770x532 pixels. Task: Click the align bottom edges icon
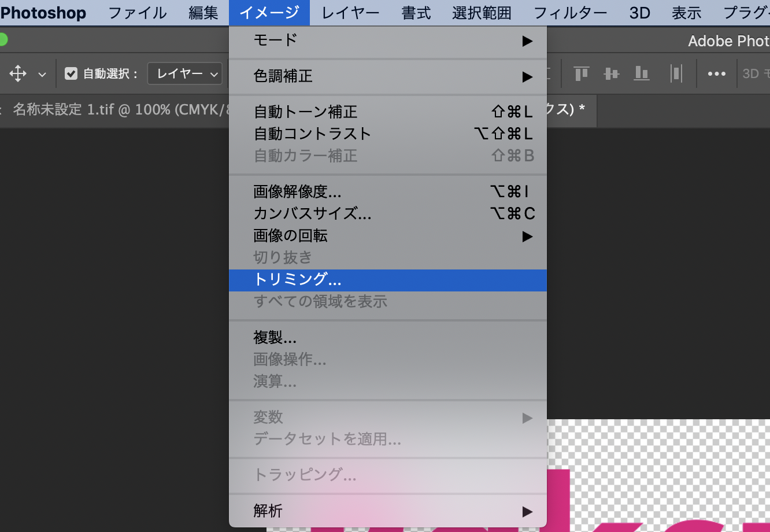(x=641, y=73)
